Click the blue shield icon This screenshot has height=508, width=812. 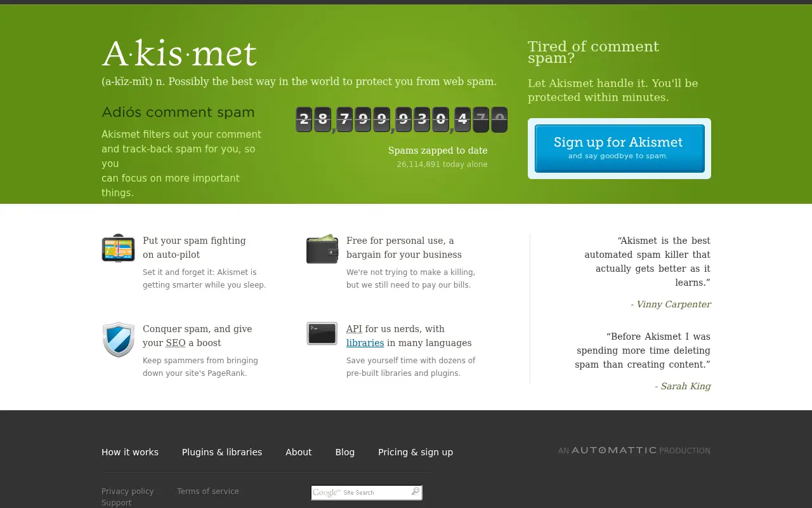click(x=119, y=340)
